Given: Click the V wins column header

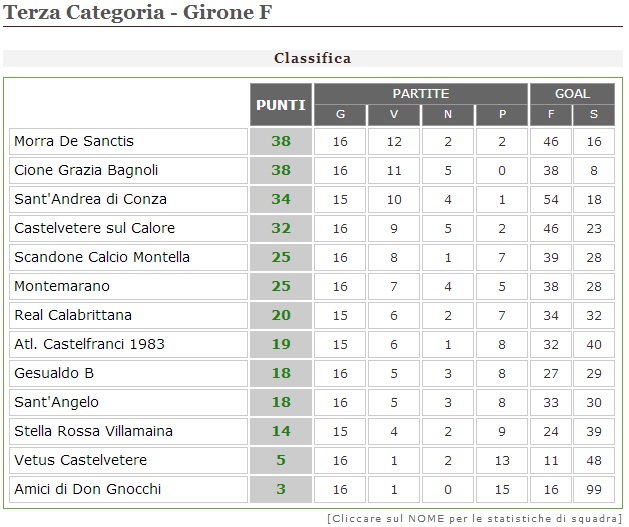Looking at the screenshot, I should pyautogui.click(x=394, y=115).
